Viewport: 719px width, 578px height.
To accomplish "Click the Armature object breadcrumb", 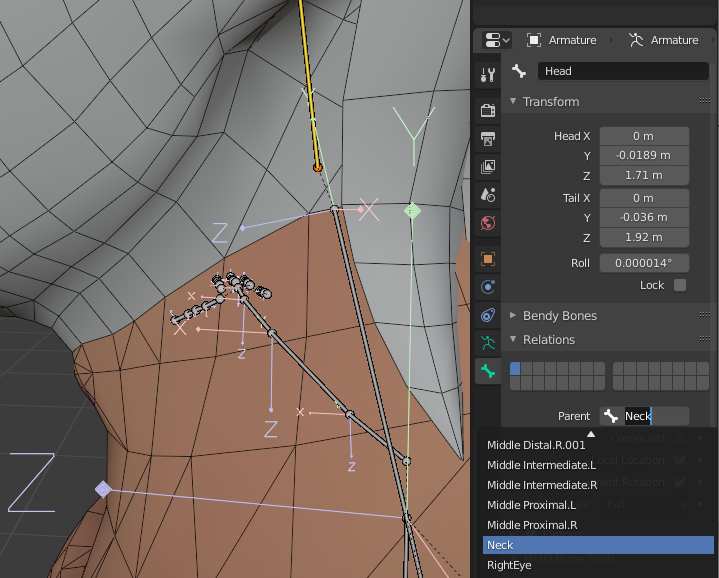I will coord(561,40).
